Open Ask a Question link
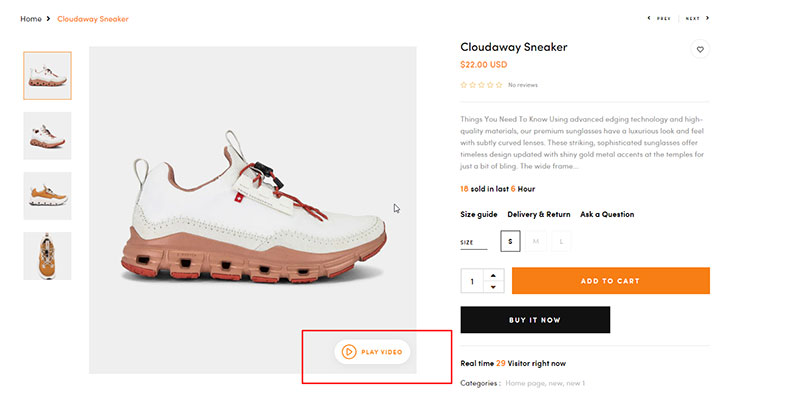Viewport: 800px width, 409px height. 607,214
